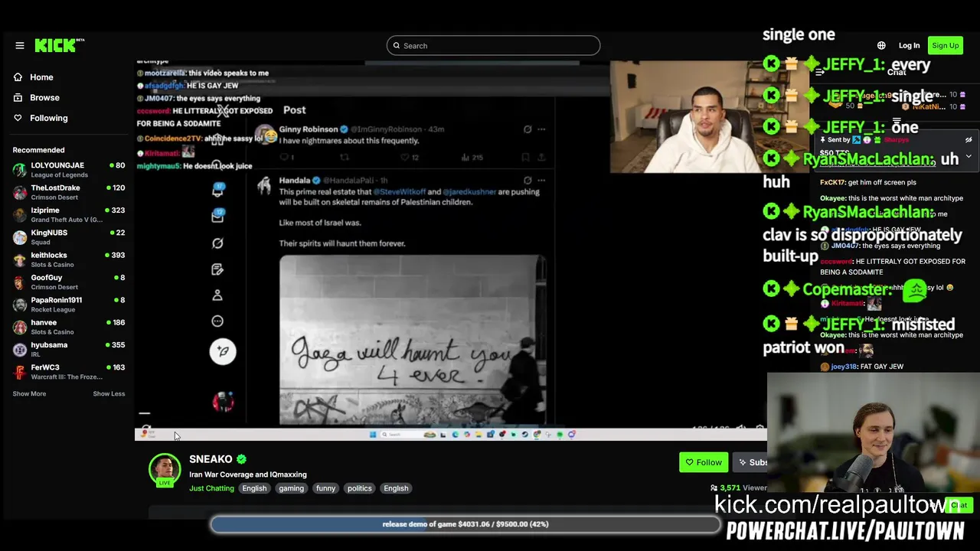Click the KICK logo
This screenshot has width=980, height=551.
pyautogui.click(x=60, y=45)
